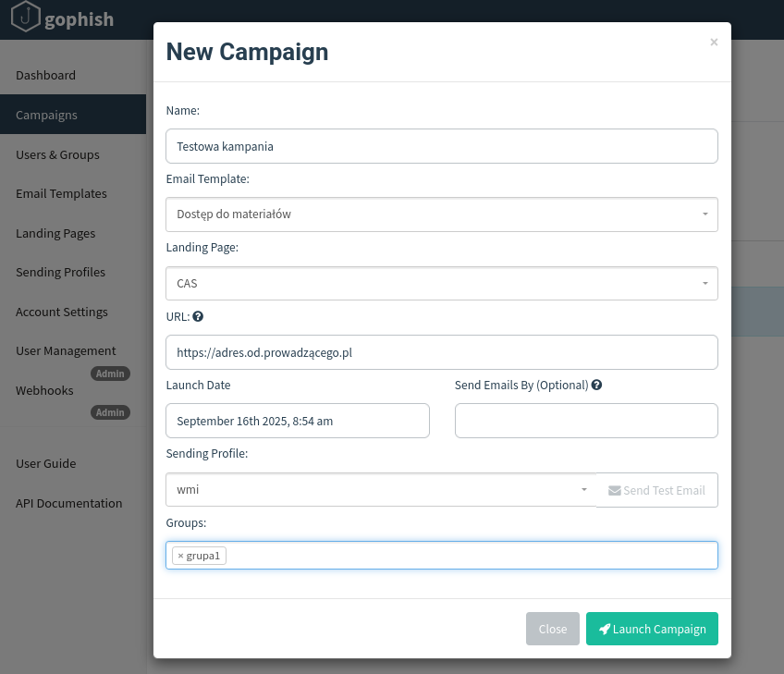
Task: Remove grupa1 tag with its x icon
Action: (180, 556)
